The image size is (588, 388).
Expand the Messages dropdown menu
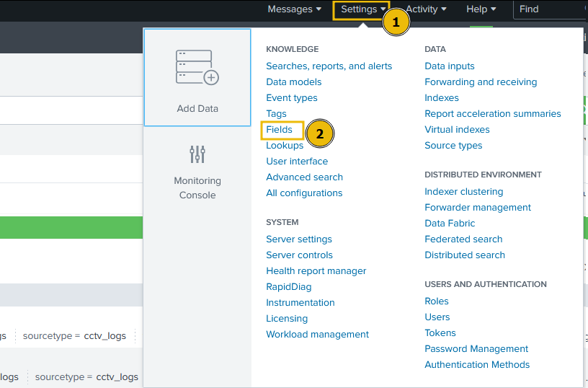(x=294, y=9)
